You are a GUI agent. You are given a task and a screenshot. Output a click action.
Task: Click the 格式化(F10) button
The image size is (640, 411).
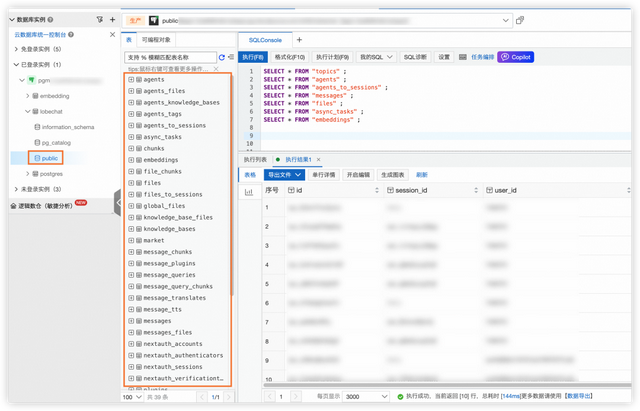click(x=290, y=57)
